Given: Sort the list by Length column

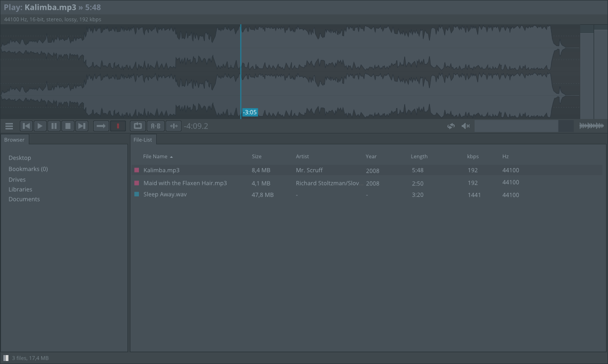Looking at the screenshot, I should (x=419, y=156).
